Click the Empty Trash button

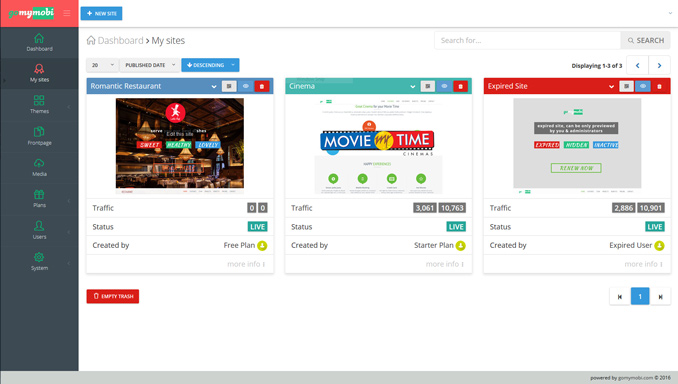coord(113,296)
